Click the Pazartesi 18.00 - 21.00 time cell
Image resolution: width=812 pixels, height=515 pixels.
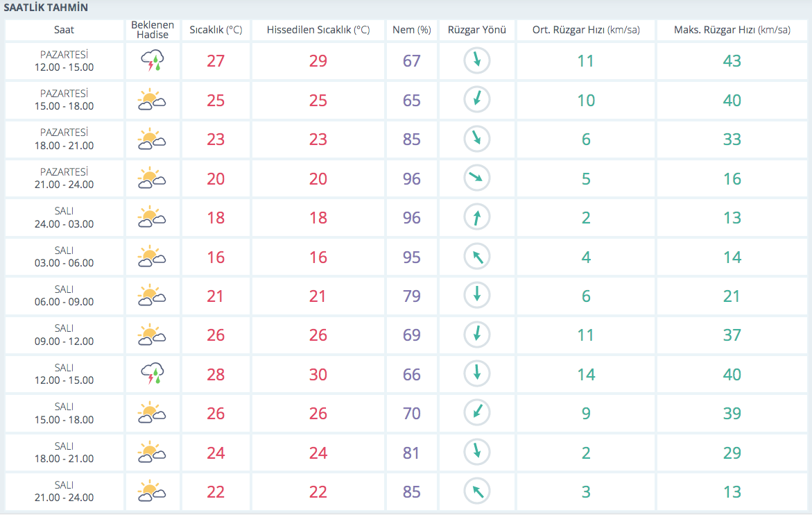(64, 140)
